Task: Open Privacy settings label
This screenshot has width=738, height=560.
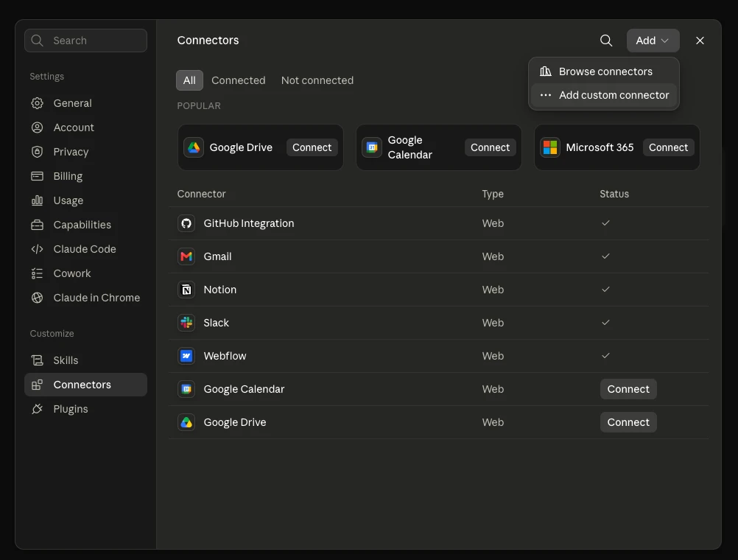Action: (71, 152)
